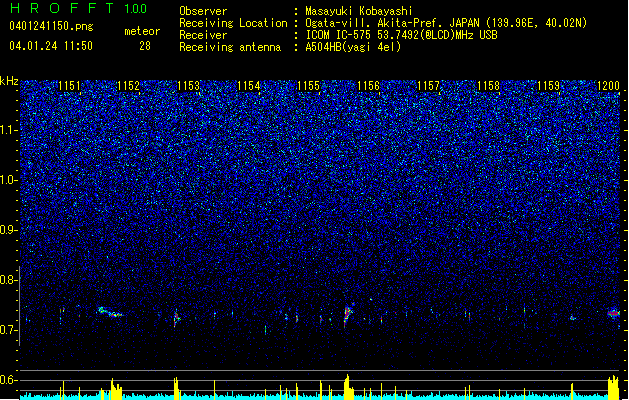The width and height of the screenshot is (629, 400).
Task: Click the 1154 time marker
Action: (248, 86)
